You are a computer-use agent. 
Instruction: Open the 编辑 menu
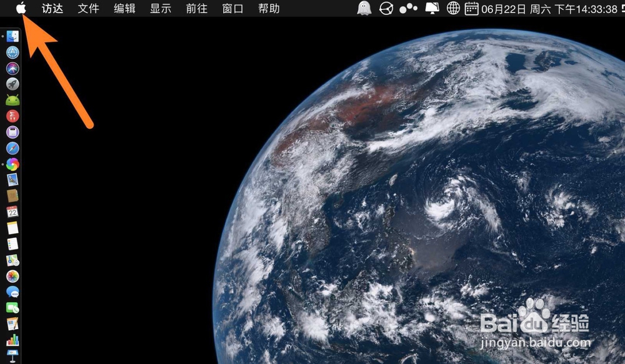click(x=124, y=8)
